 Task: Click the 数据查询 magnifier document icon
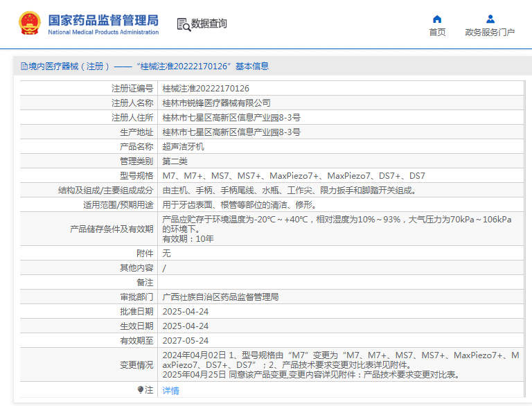point(184,24)
